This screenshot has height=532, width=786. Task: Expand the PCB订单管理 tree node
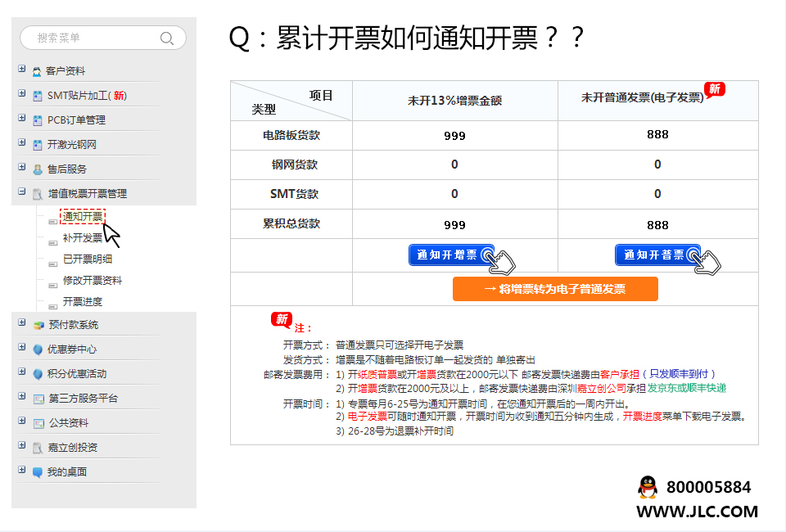[x=22, y=119]
